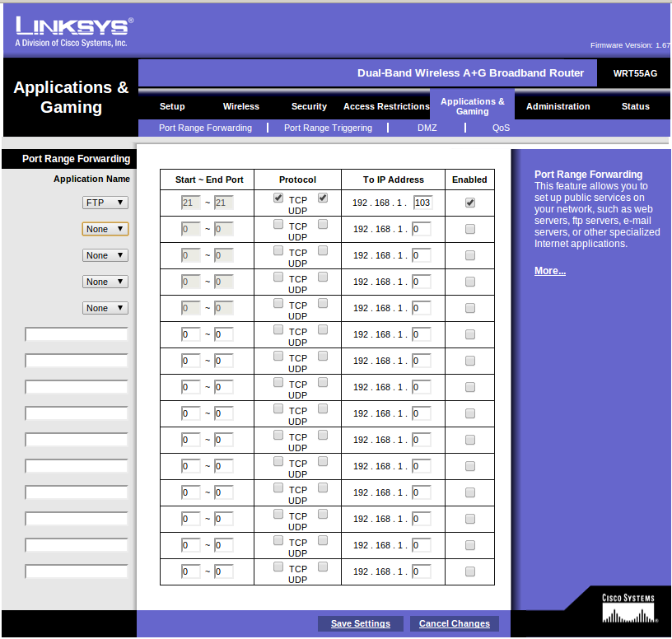
Task: Open the FTP application name dropdown
Action: click(105, 203)
